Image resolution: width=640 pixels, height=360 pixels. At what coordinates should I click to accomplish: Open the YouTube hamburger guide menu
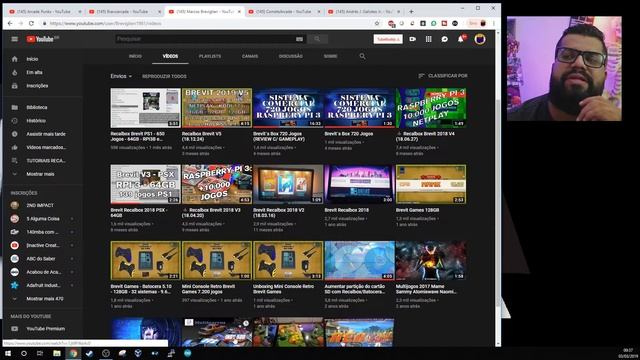click(15, 39)
